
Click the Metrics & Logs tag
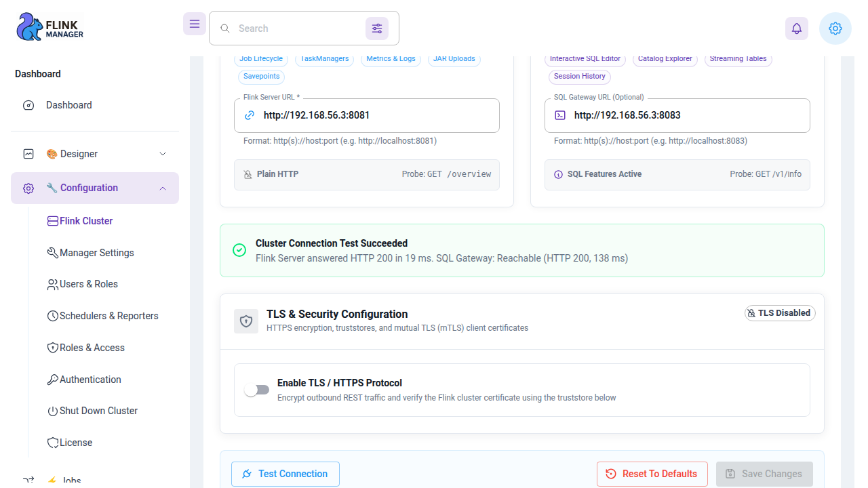pyautogui.click(x=391, y=59)
